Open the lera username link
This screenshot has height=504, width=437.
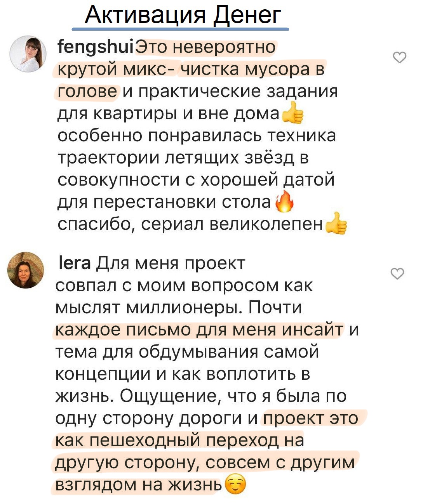pyautogui.click(x=74, y=263)
